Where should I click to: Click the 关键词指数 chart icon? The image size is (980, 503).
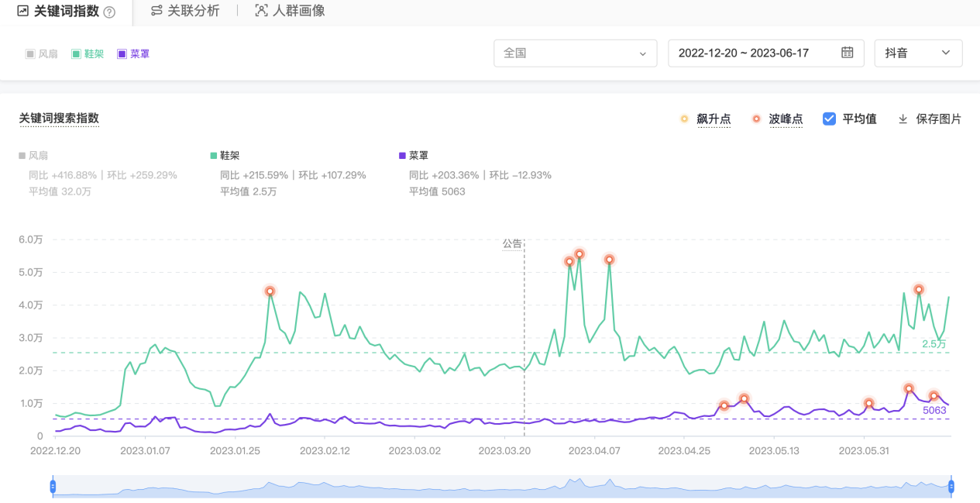22,11
